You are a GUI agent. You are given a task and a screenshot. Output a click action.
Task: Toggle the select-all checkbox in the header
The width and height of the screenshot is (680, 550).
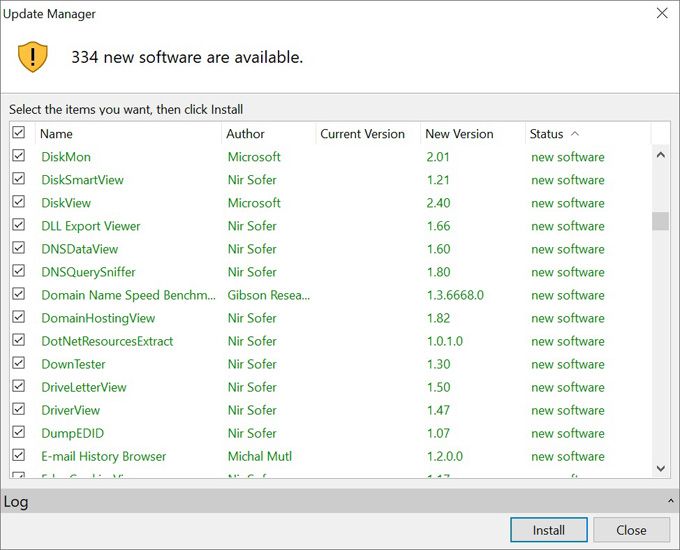[19, 132]
